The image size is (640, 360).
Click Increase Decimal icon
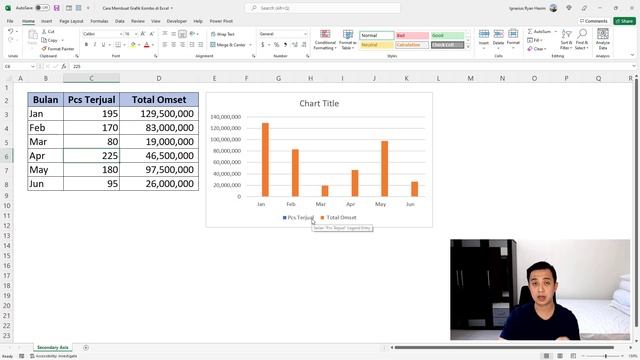tap(294, 44)
